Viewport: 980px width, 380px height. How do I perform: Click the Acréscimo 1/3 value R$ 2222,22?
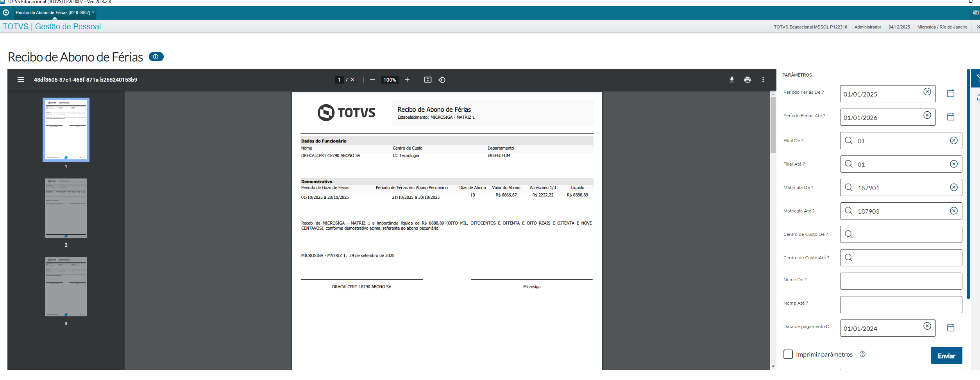(x=543, y=195)
